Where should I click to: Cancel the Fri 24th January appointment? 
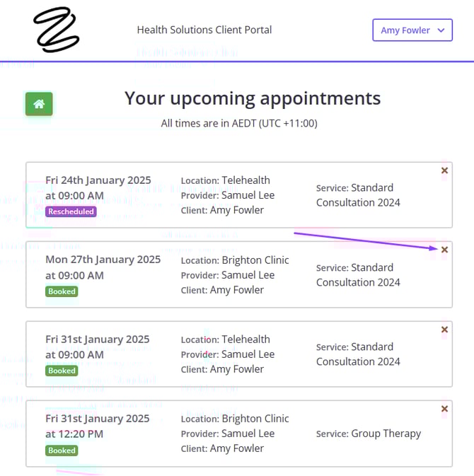(444, 170)
